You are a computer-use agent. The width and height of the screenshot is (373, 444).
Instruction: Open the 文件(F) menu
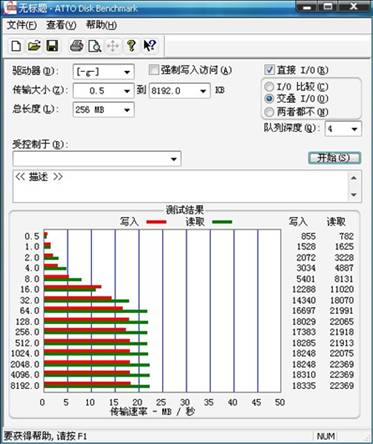[x=22, y=25]
